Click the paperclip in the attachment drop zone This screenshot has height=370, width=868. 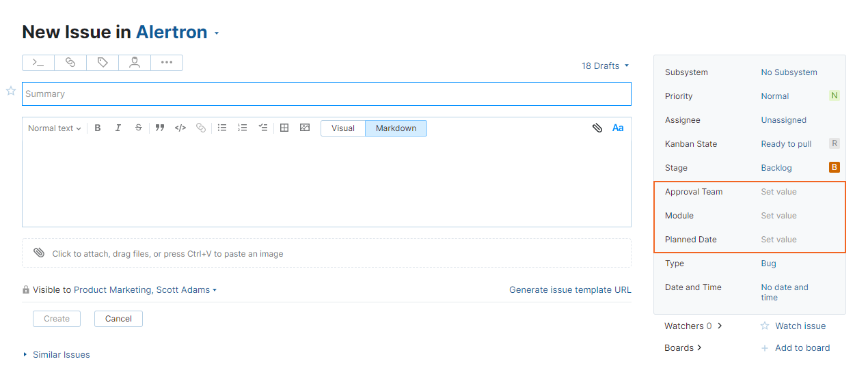tap(39, 253)
